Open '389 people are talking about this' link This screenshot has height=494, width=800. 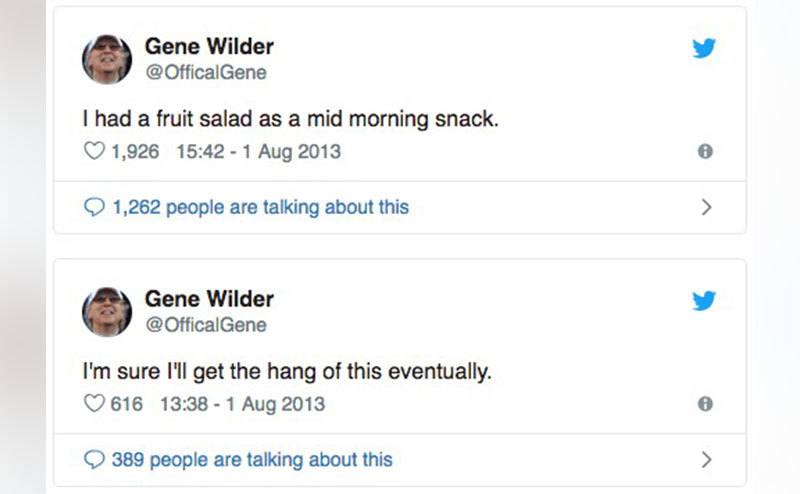pyautogui.click(x=252, y=460)
